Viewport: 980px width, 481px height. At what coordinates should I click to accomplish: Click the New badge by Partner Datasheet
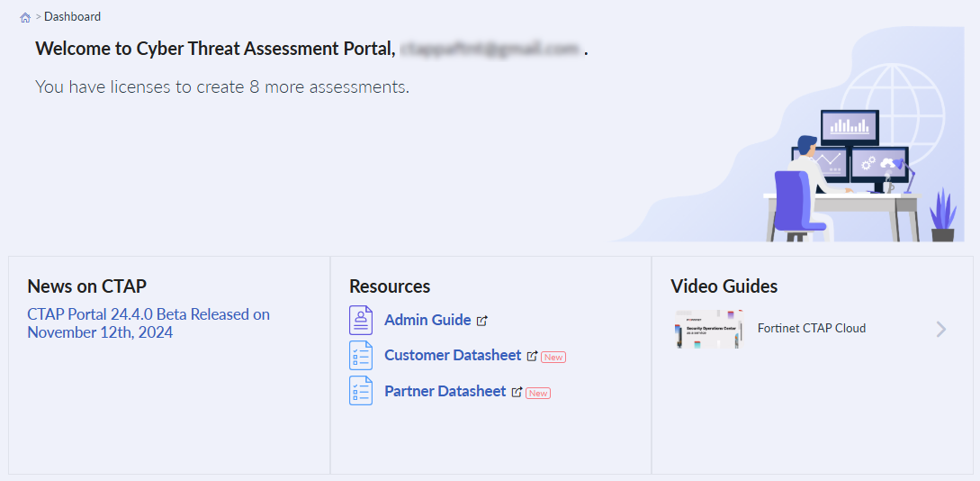click(x=538, y=394)
